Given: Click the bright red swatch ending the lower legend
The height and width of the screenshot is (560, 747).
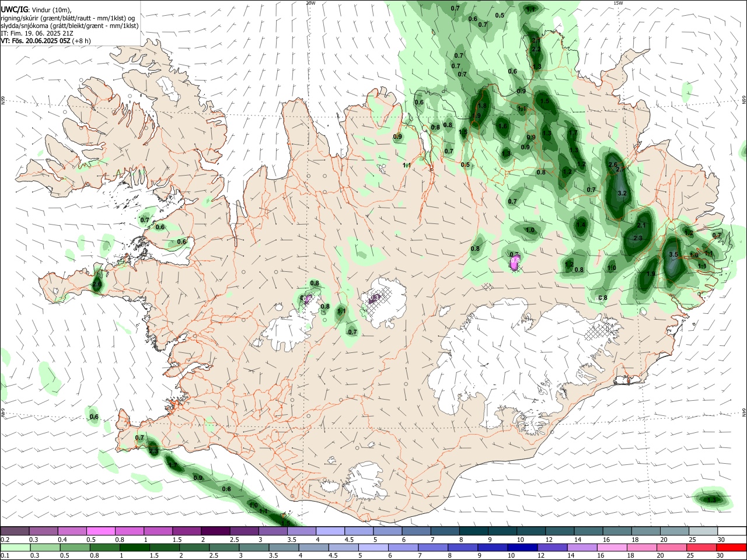Looking at the screenshot, I should [x=732, y=547].
